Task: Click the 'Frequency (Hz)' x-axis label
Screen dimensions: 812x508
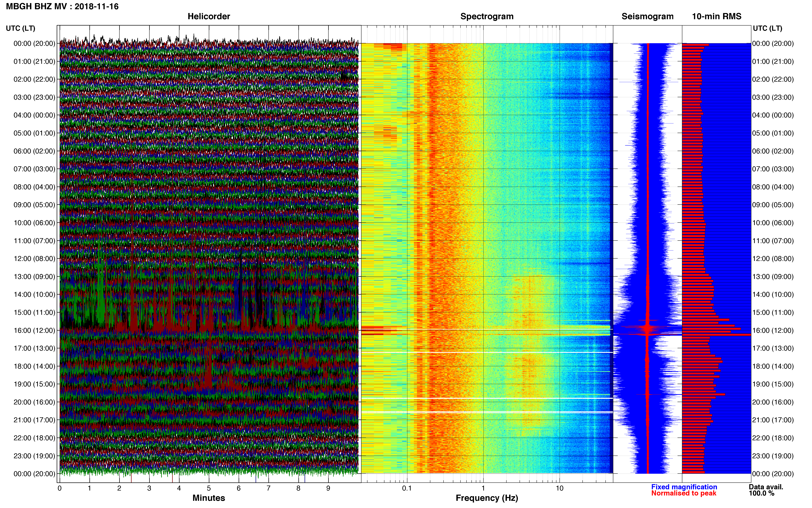Action: click(x=487, y=498)
